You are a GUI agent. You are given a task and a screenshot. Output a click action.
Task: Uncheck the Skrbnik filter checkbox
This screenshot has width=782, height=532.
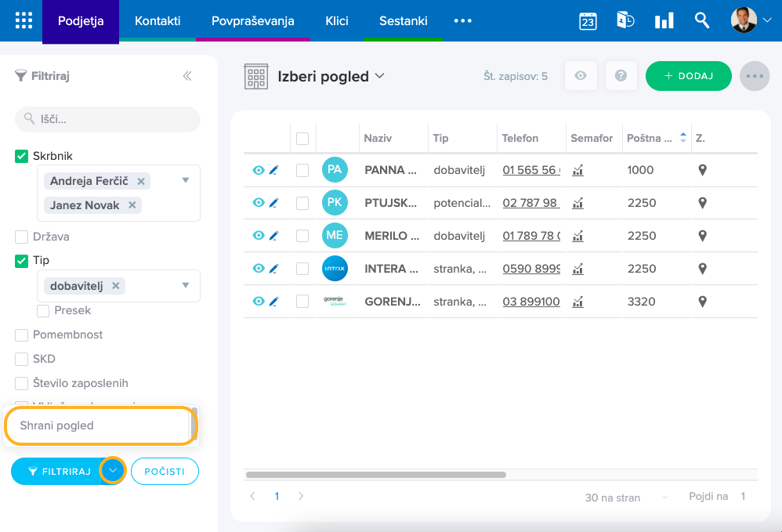pos(22,156)
